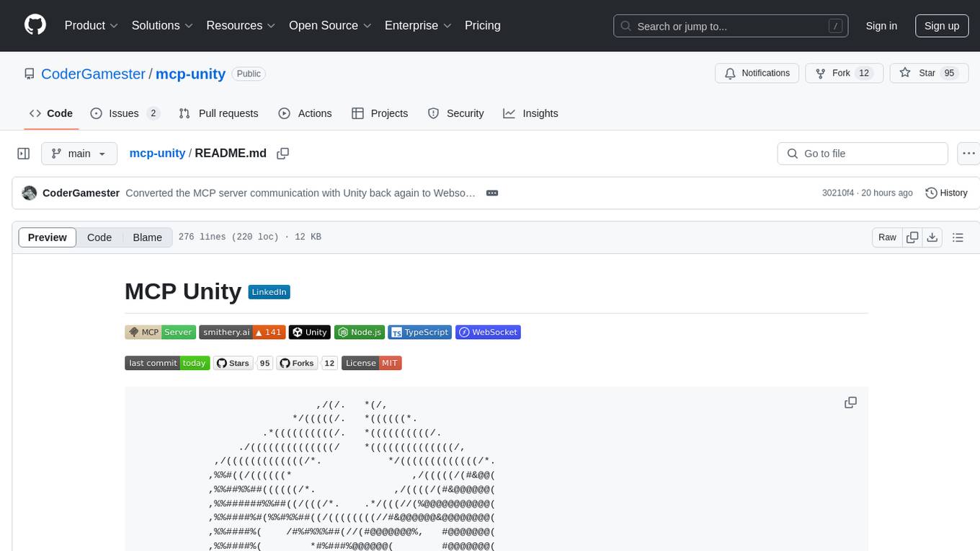Switch to the Projects tab
980x551 pixels.
pyautogui.click(x=380, y=113)
